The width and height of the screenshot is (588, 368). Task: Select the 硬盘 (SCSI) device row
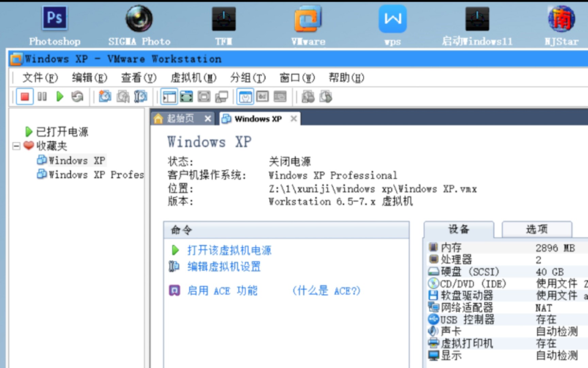[507, 272]
